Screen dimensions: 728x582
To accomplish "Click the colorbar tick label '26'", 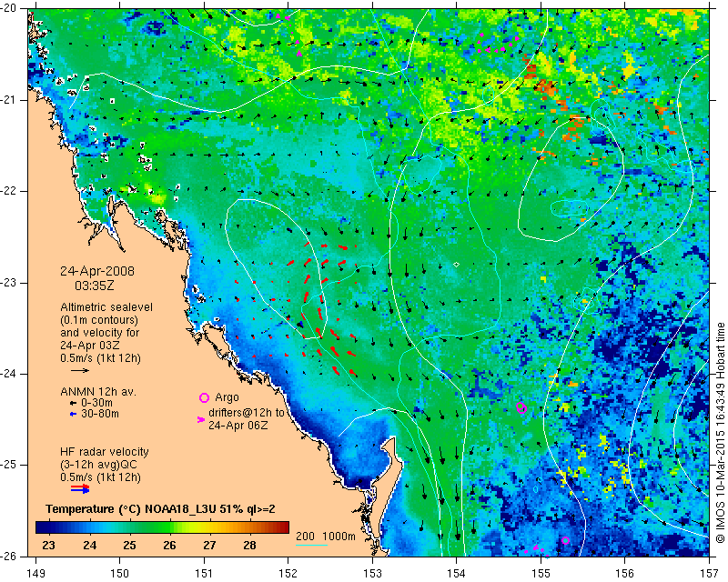I will click(169, 545).
